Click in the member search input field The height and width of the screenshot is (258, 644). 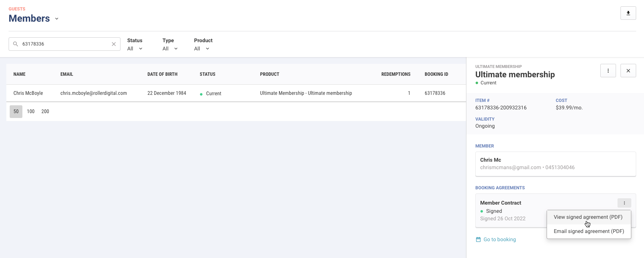65,44
